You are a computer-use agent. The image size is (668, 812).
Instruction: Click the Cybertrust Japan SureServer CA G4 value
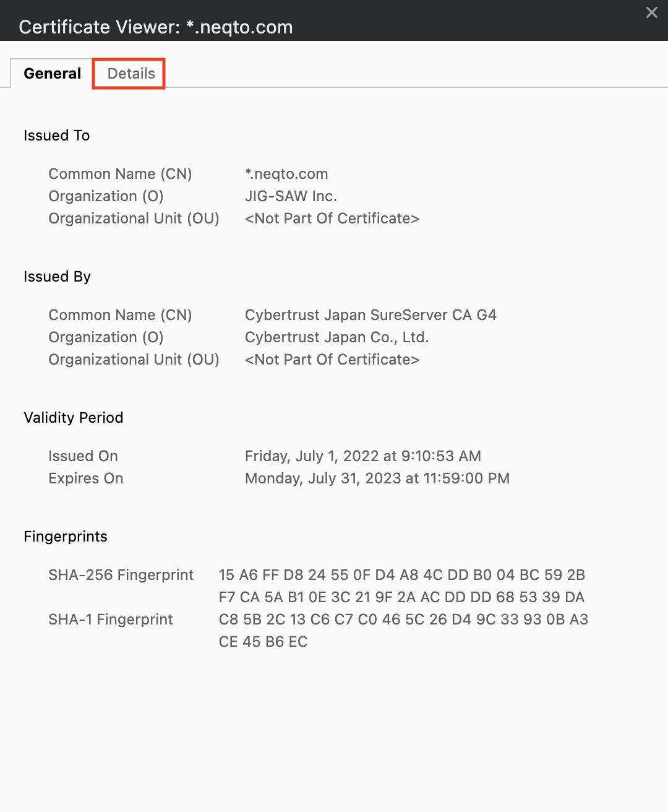pos(370,315)
